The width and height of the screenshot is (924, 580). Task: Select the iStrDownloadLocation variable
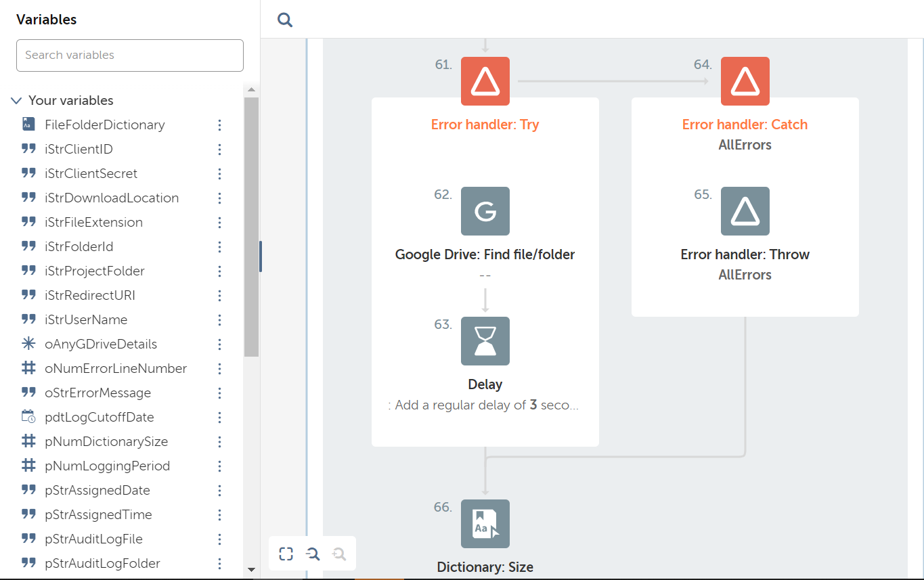pyautogui.click(x=112, y=198)
